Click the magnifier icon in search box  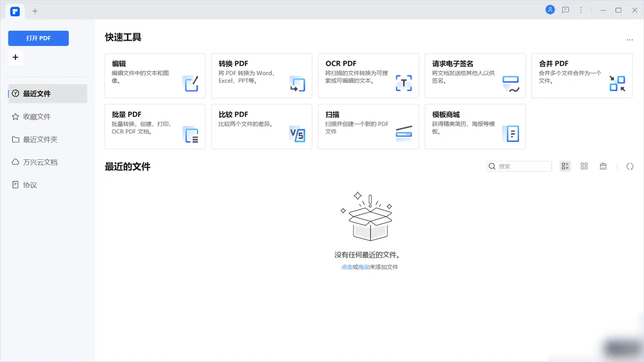pyautogui.click(x=492, y=166)
